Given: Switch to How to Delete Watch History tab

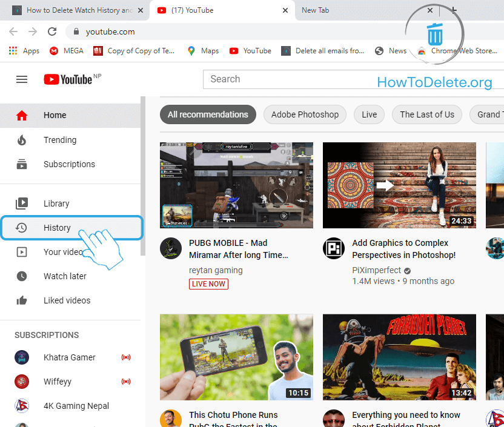Looking at the screenshot, I should [76, 10].
